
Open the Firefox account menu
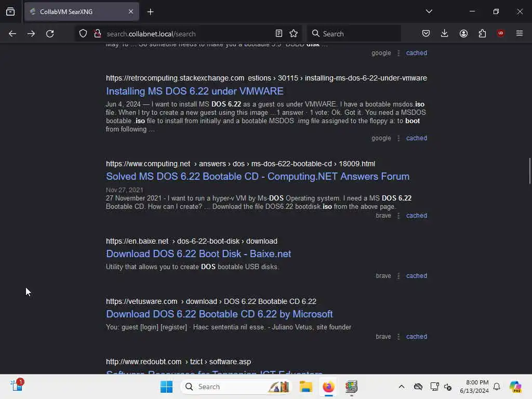pyautogui.click(x=463, y=33)
